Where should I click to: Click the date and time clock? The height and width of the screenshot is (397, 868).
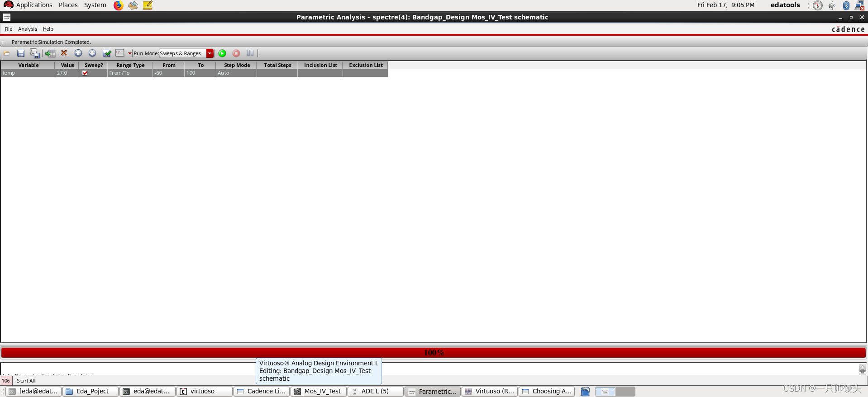tap(725, 5)
